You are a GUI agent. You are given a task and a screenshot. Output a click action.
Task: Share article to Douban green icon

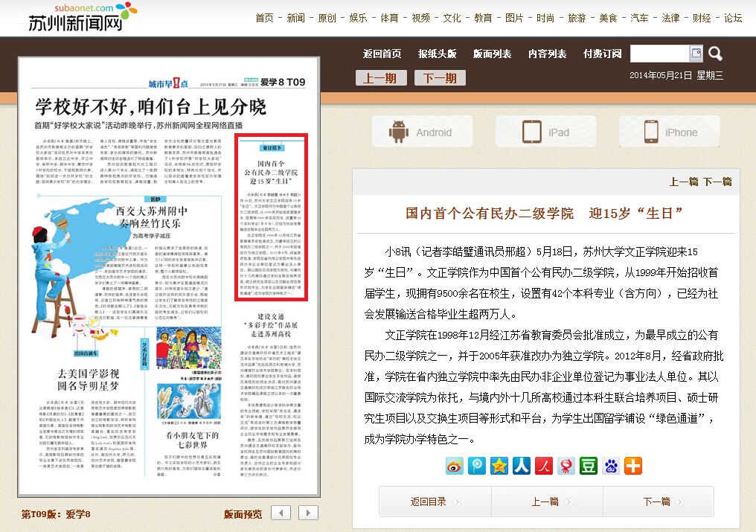pyautogui.click(x=589, y=466)
